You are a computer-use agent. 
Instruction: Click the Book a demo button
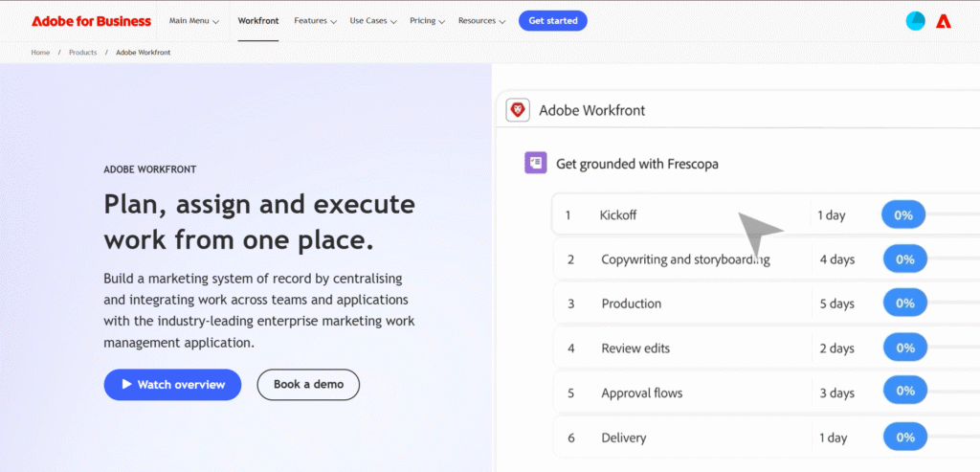click(308, 385)
